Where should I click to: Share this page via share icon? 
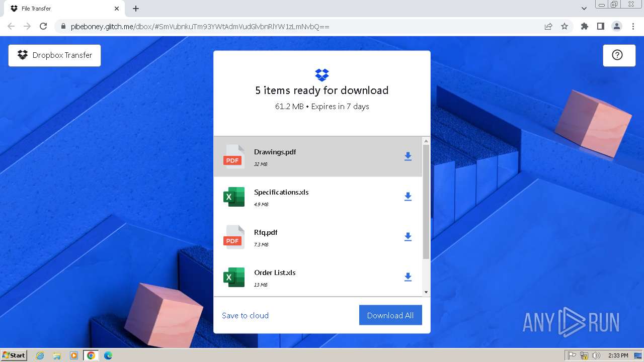pos(548,26)
